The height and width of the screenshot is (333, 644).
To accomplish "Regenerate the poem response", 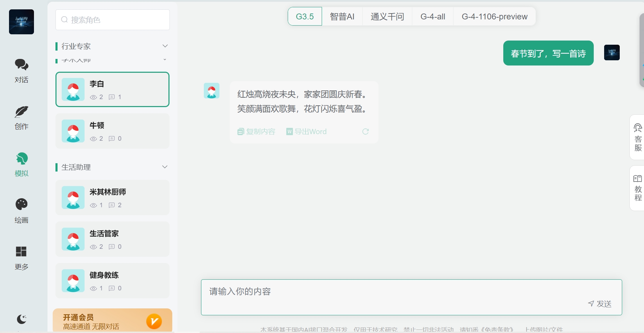I will 366,132.
